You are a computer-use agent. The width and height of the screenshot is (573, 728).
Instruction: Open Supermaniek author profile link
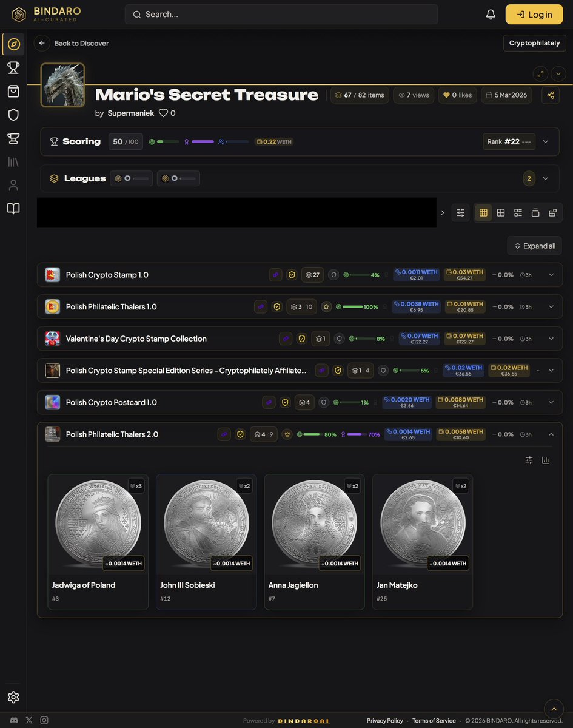(x=130, y=113)
